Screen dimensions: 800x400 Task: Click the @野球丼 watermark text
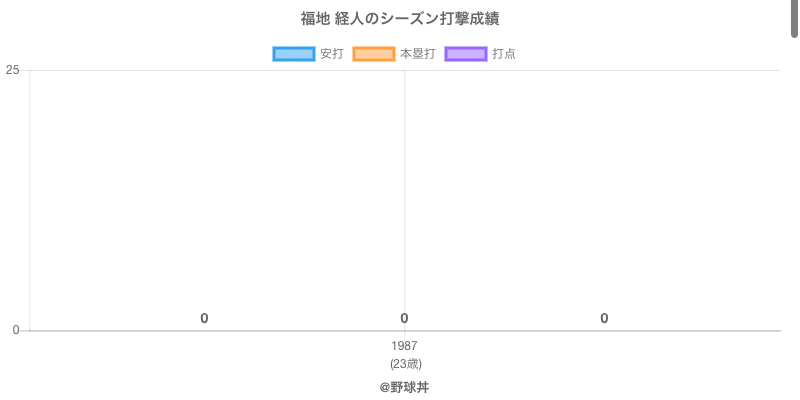tap(404, 387)
